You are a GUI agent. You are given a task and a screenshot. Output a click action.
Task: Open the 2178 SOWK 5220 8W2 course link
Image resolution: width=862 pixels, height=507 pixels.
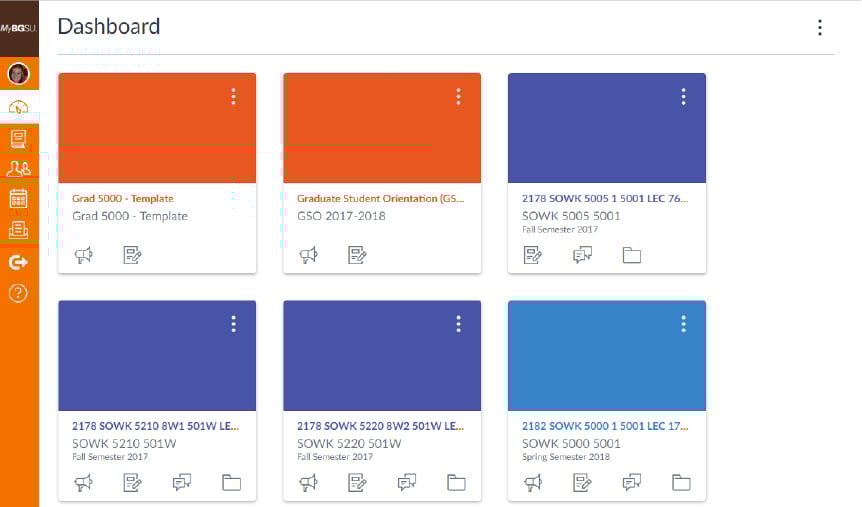tap(380, 426)
